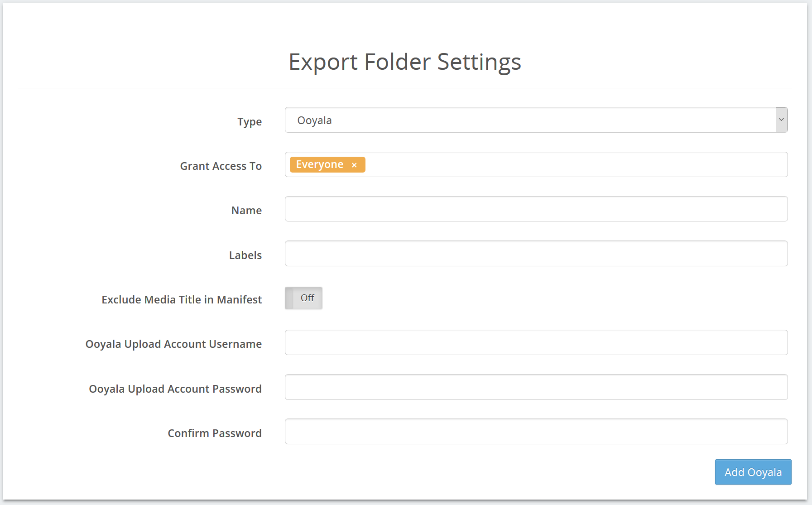
Task: Remove the Everyone tag with its x
Action: click(354, 165)
